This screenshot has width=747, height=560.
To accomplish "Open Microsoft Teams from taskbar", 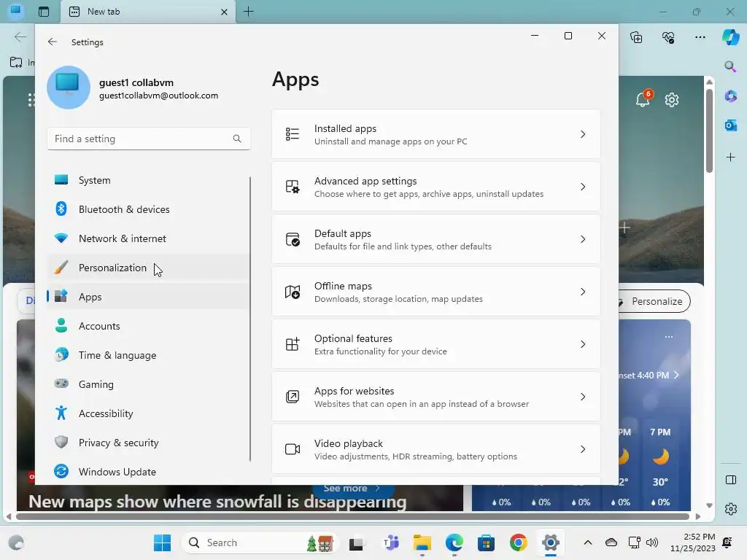I will pos(391,542).
